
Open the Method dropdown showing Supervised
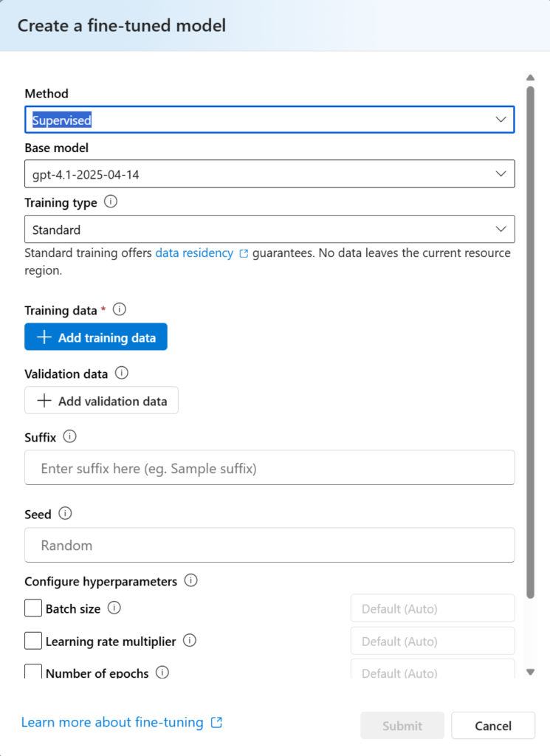(269, 120)
